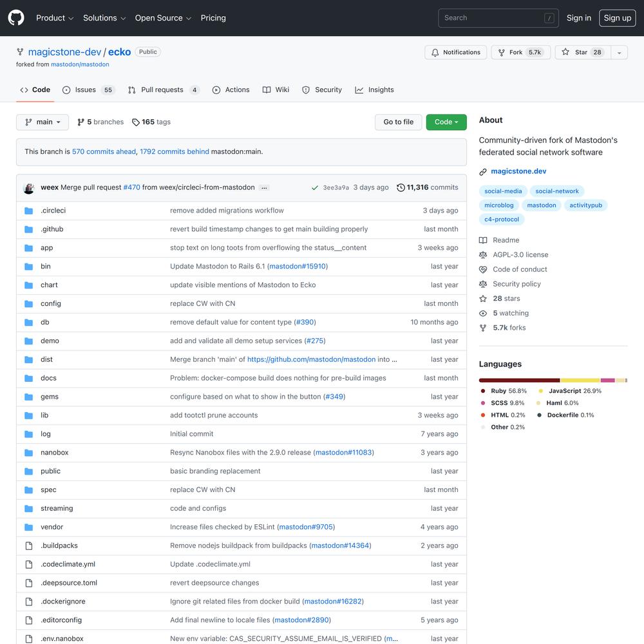
Task: Click the green check status icon
Action: [315, 187]
